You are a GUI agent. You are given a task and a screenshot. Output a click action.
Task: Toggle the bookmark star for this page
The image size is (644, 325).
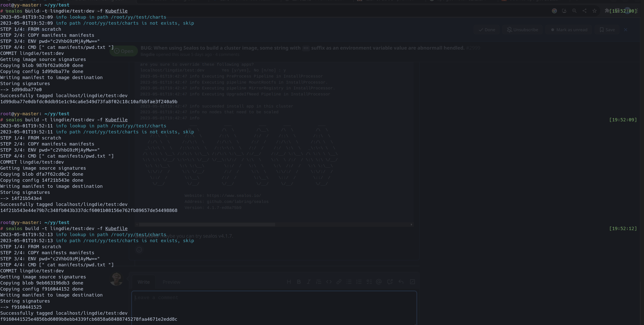594,11
